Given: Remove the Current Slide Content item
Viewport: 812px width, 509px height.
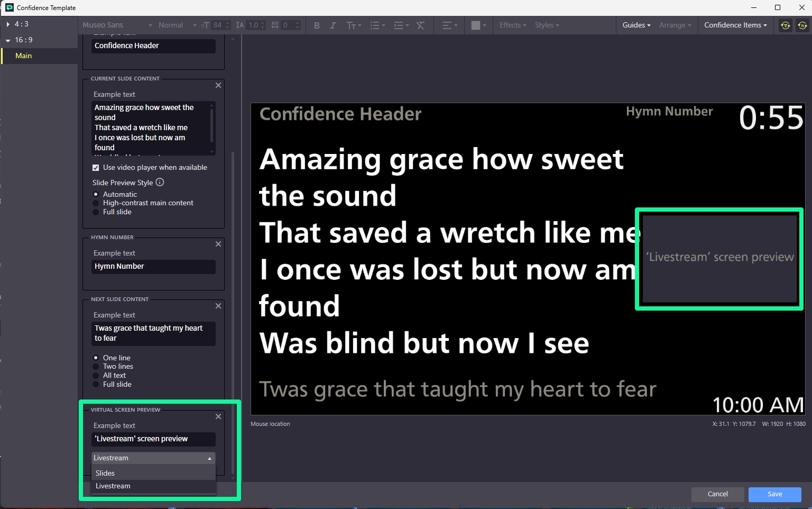Looking at the screenshot, I should (218, 85).
